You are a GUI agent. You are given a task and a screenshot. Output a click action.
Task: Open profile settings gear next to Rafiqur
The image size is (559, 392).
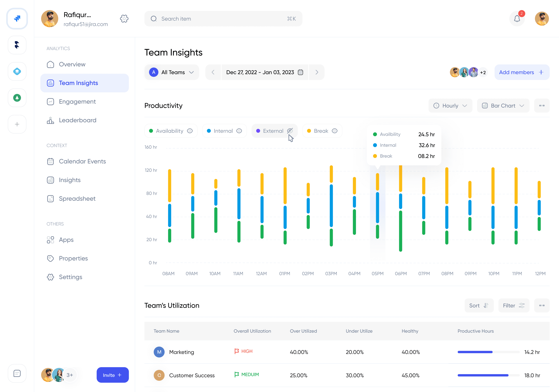(x=124, y=19)
